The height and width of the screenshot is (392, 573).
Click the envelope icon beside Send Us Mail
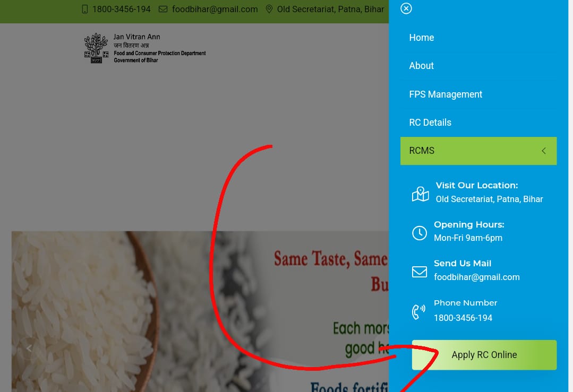[420, 272]
